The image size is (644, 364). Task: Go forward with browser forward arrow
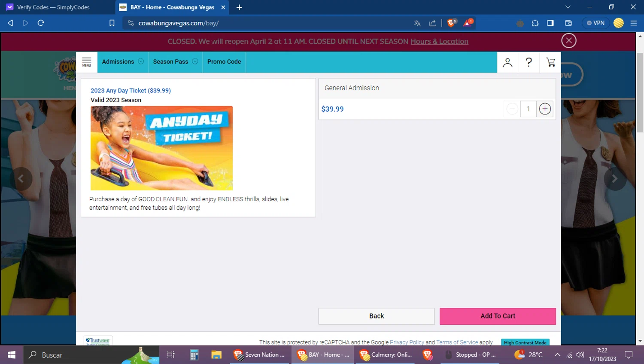(x=25, y=23)
